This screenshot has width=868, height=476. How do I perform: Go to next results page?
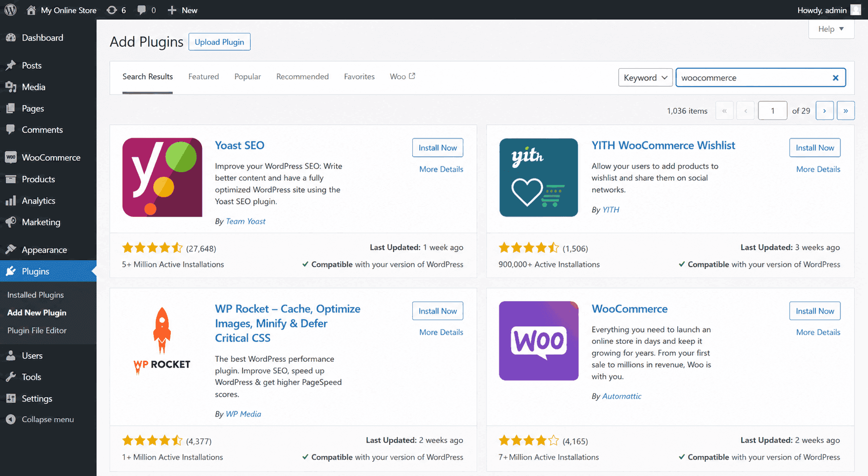click(824, 111)
